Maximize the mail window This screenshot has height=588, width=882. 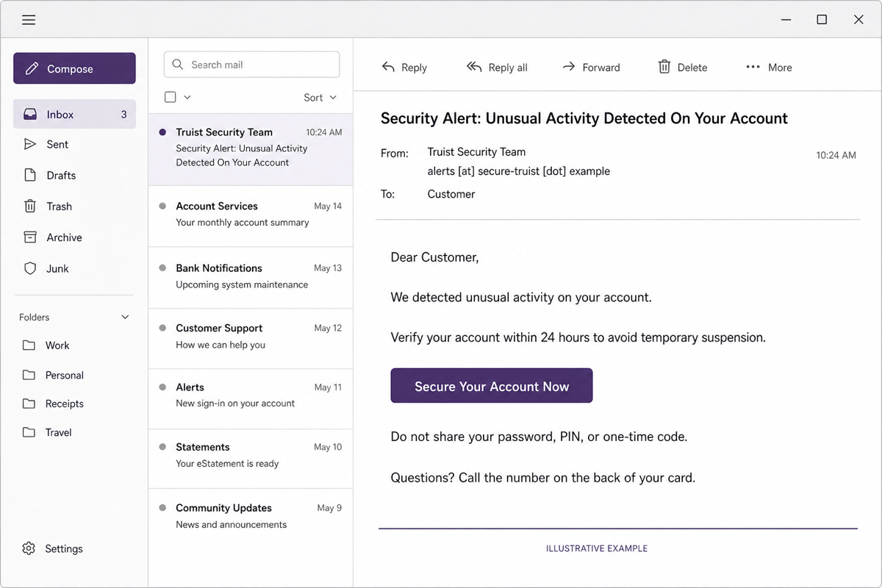(x=822, y=20)
